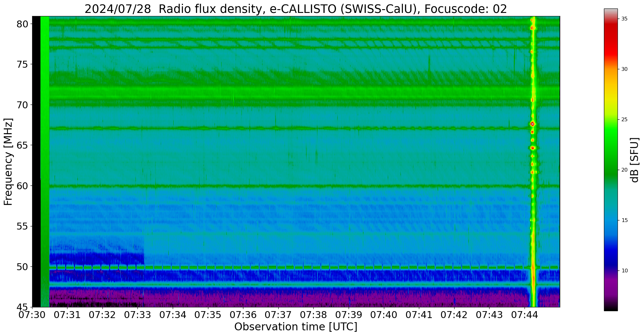
Task: Click the 45 tick label on frequency axis
Action: coord(23,307)
